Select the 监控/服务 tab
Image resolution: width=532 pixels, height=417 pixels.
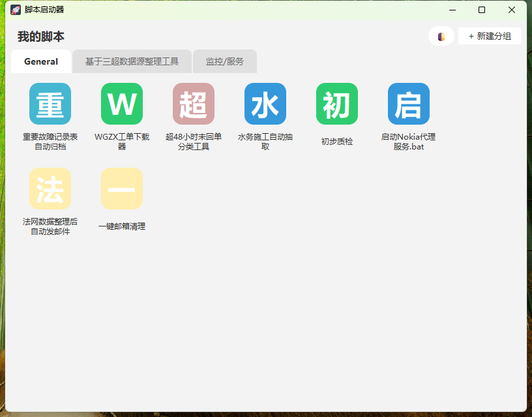tap(225, 61)
